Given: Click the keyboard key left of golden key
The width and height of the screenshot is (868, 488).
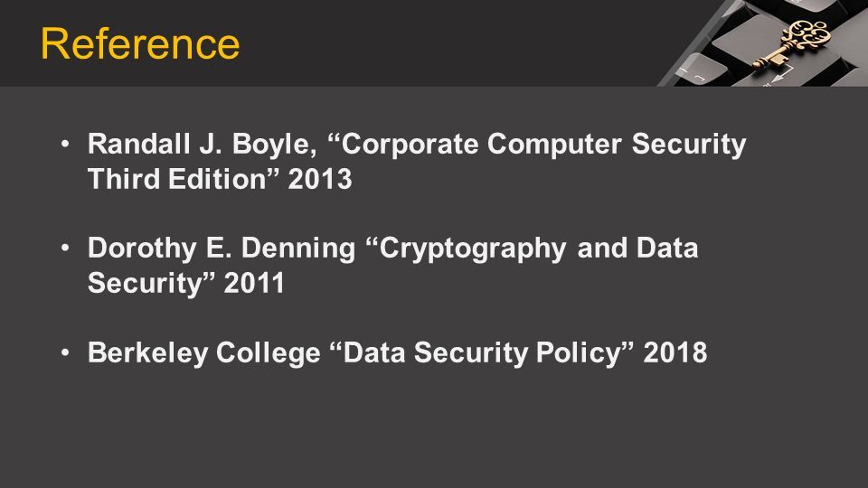Looking at the screenshot, I should click(x=700, y=70).
